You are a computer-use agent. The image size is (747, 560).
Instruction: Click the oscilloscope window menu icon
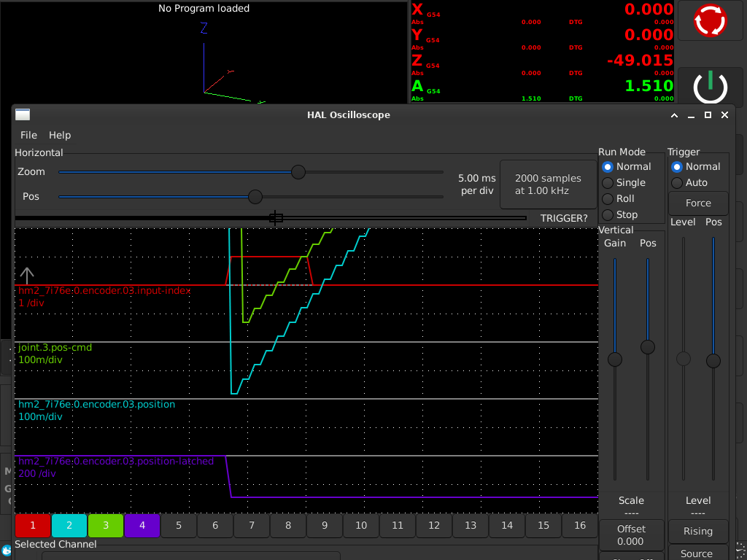pyautogui.click(x=23, y=114)
